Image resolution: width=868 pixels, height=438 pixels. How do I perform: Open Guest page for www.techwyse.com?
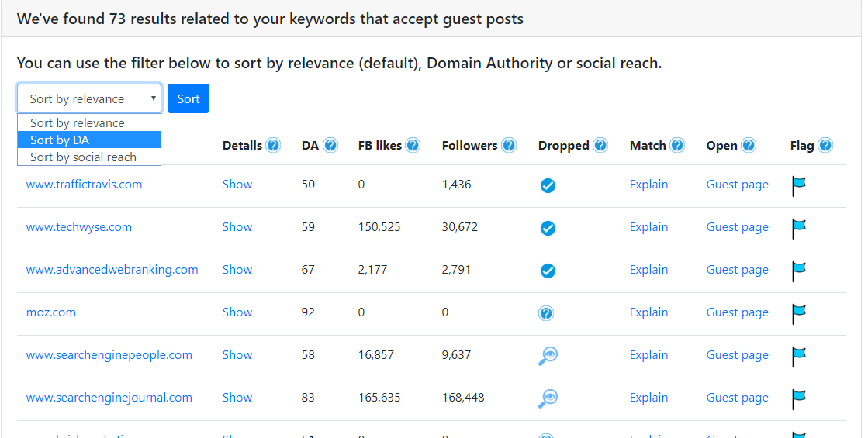click(x=738, y=226)
